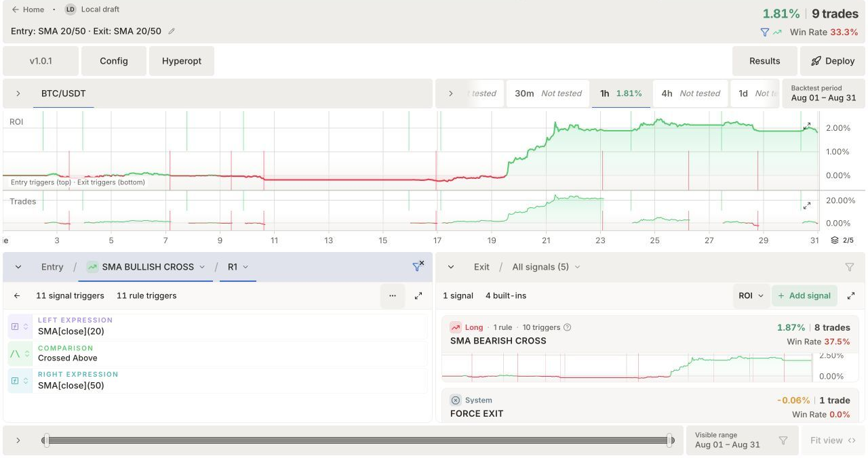Image resolution: width=868 pixels, height=458 pixels.
Task: Click the left handle of range slider
Action: tap(45, 440)
